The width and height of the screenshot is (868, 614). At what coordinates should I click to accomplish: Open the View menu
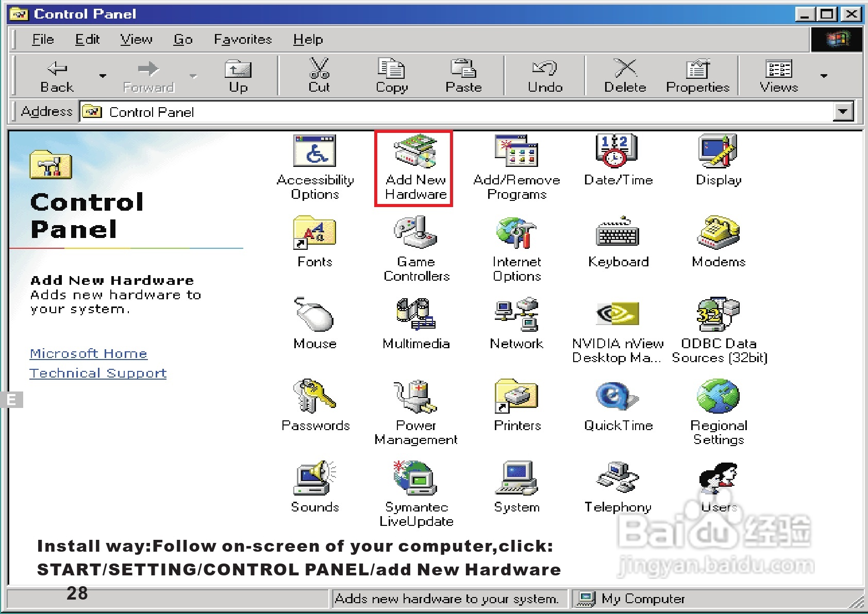pyautogui.click(x=136, y=39)
